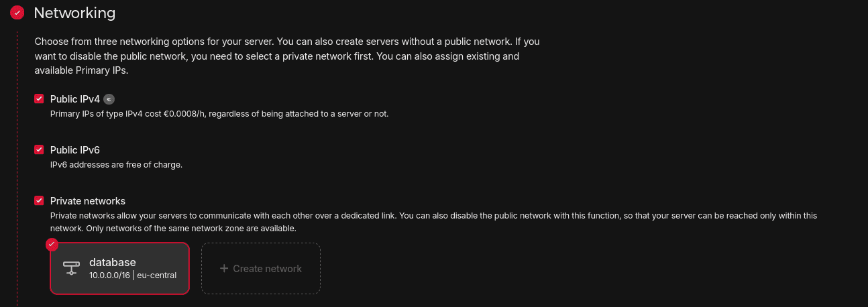Click the red checkmark icon beside Networking
Image resolution: width=868 pixels, height=307 pixels.
(17, 13)
